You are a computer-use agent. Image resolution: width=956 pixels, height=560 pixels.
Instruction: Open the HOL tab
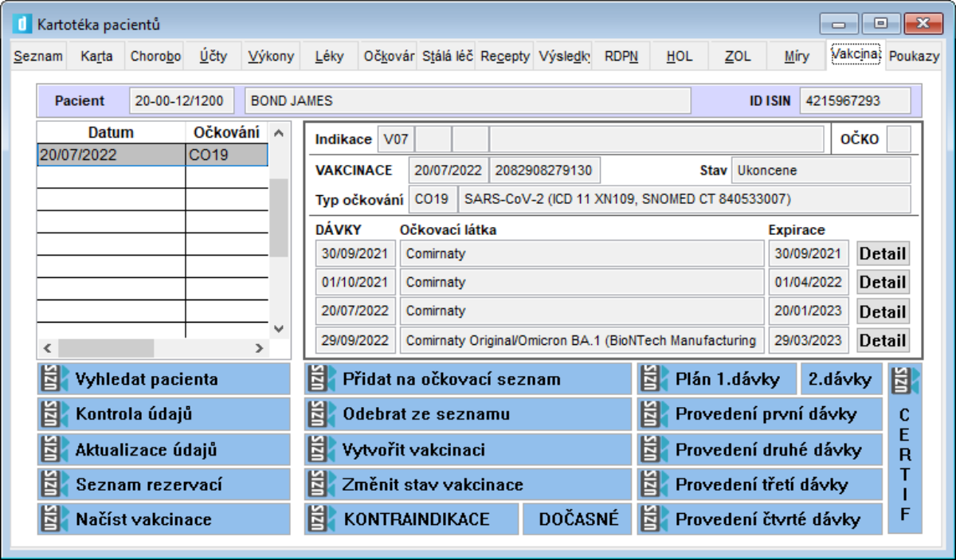(680, 57)
